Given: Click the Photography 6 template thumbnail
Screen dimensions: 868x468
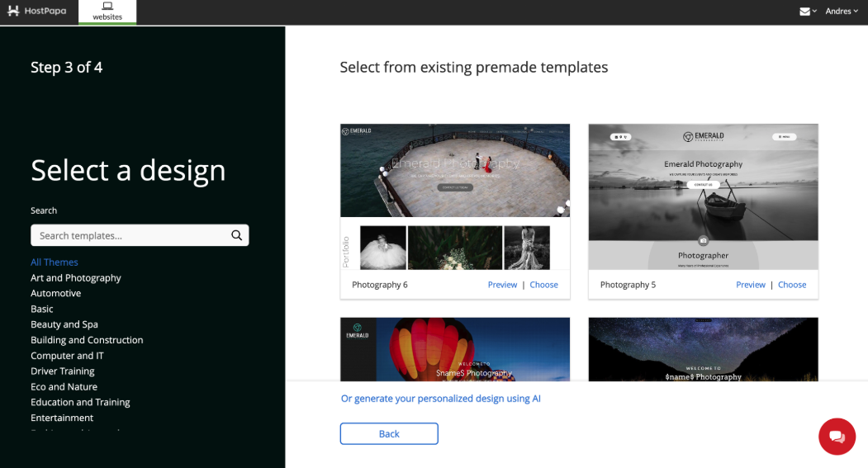Looking at the screenshot, I should click(455, 197).
